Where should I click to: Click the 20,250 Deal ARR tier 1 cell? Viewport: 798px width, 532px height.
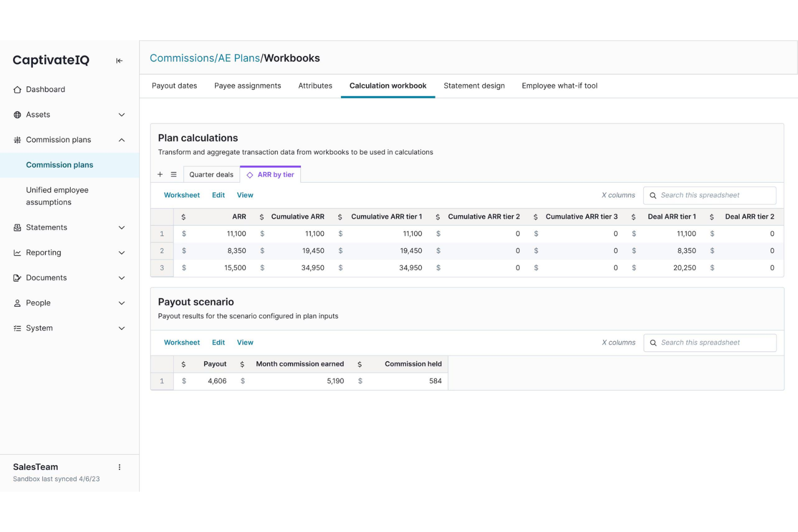pyautogui.click(x=684, y=268)
